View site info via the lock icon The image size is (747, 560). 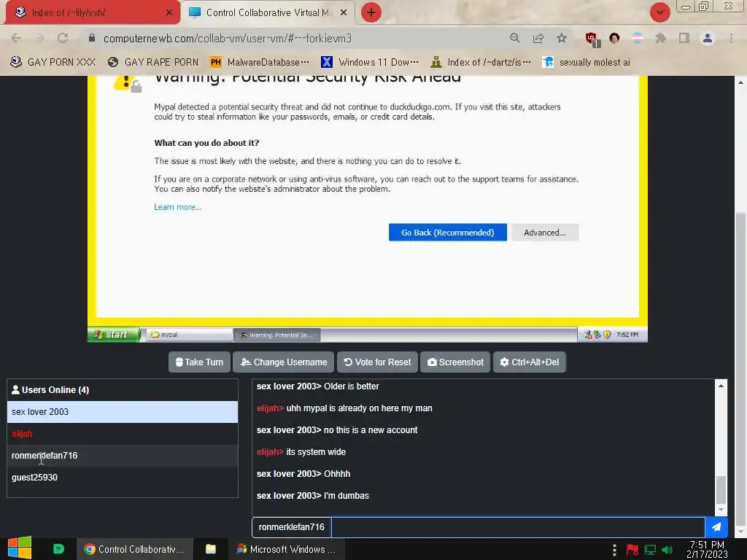point(92,38)
